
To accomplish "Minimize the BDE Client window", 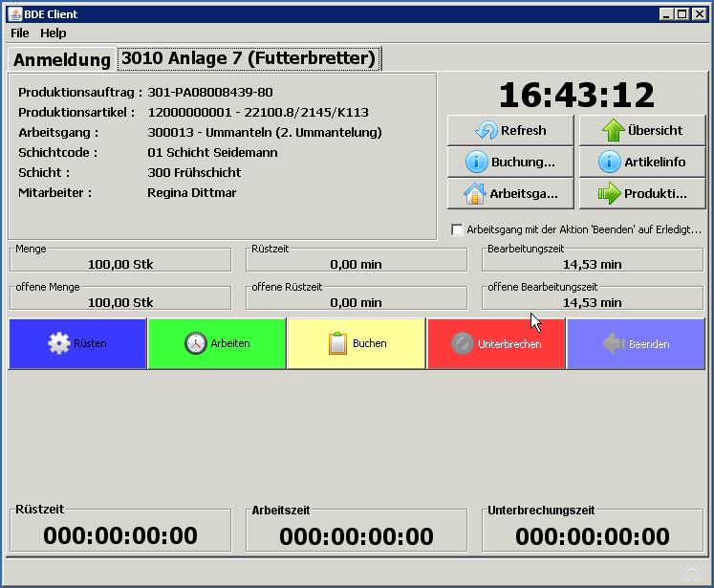I will pos(666,14).
